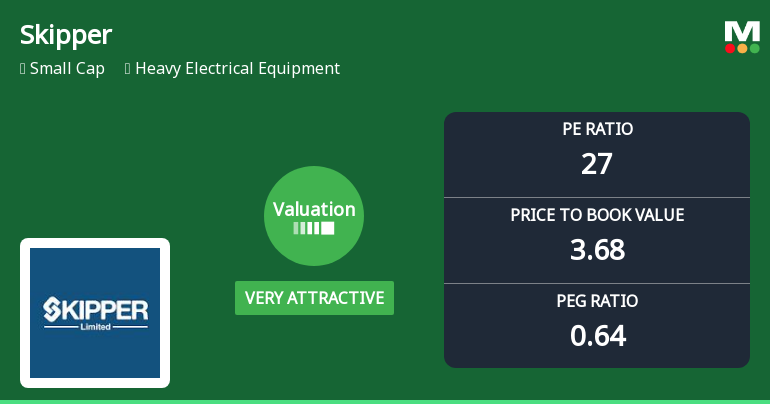Click the light green bar at bottom
The image size is (770, 404).
tap(385, 401)
